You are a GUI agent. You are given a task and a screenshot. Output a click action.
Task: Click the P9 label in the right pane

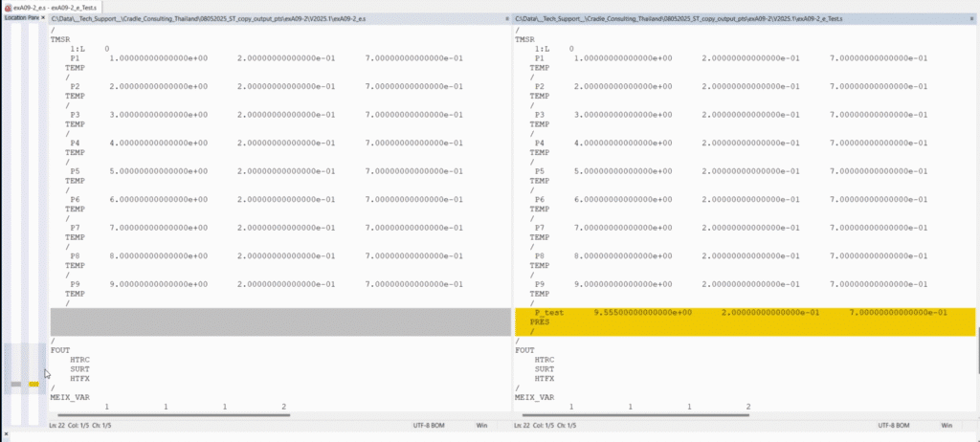540,284
